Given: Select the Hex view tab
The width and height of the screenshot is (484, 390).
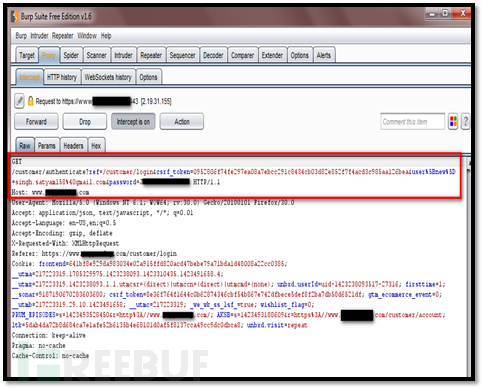Looking at the screenshot, I should (96, 146).
